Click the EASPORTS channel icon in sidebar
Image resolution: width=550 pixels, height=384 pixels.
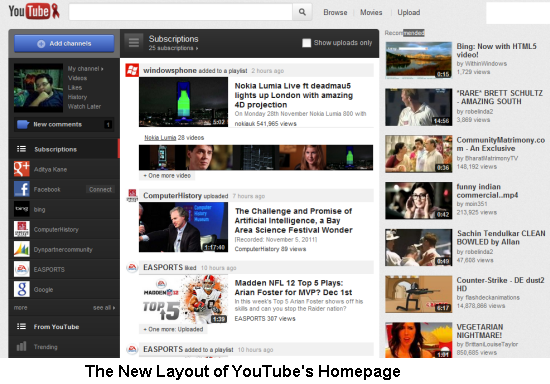[x=22, y=269]
